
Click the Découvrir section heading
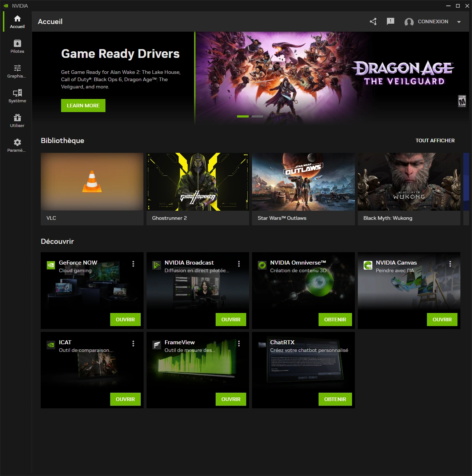tap(57, 241)
